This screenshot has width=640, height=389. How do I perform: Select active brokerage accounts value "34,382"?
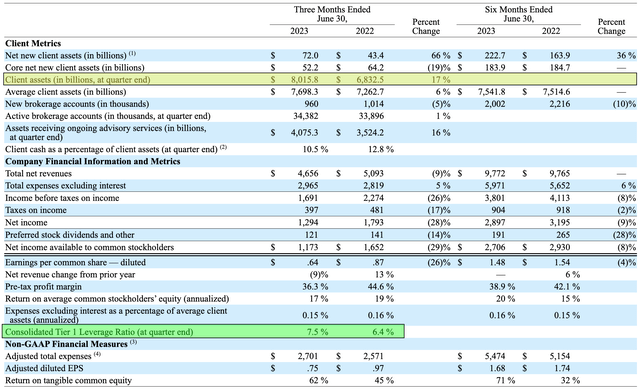coord(306,116)
